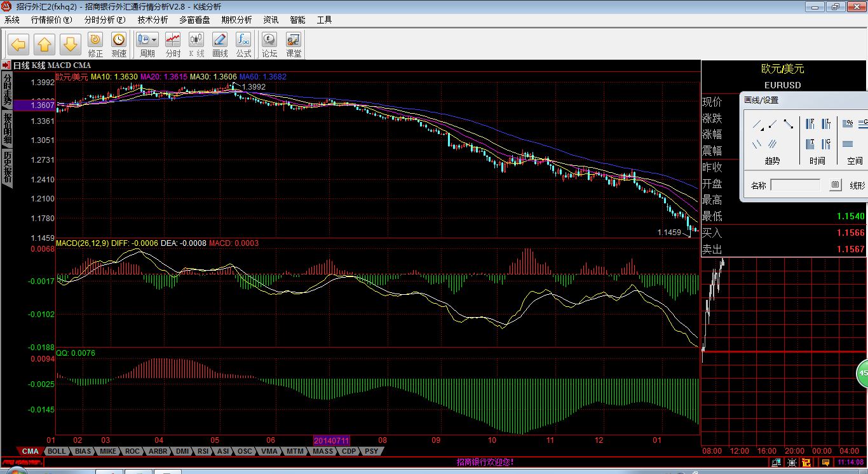Open the 公式 formula manager
This screenshot has height=474, width=868.
(x=243, y=44)
